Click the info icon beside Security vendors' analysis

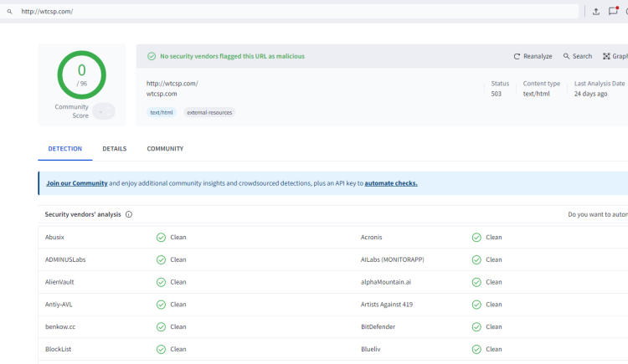[x=129, y=215]
